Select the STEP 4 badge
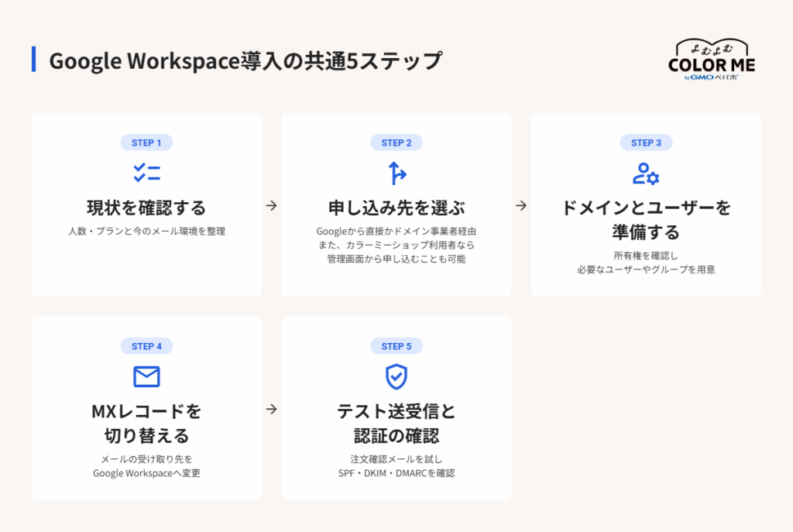This screenshot has width=793, height=532. [x=146, y=346]
